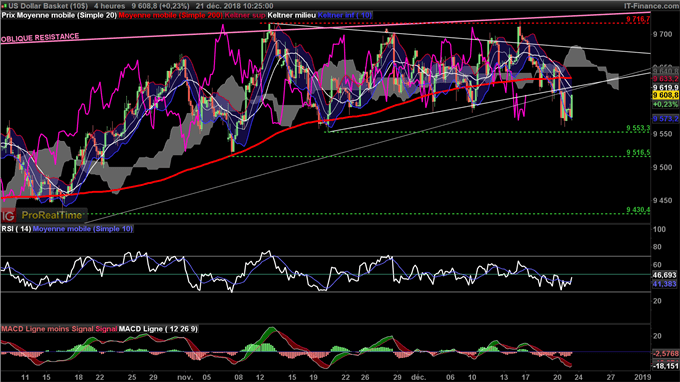Click the RSI Moyenne mobile (Simple 10) label
680x382 pixels.
pos(83,229)
